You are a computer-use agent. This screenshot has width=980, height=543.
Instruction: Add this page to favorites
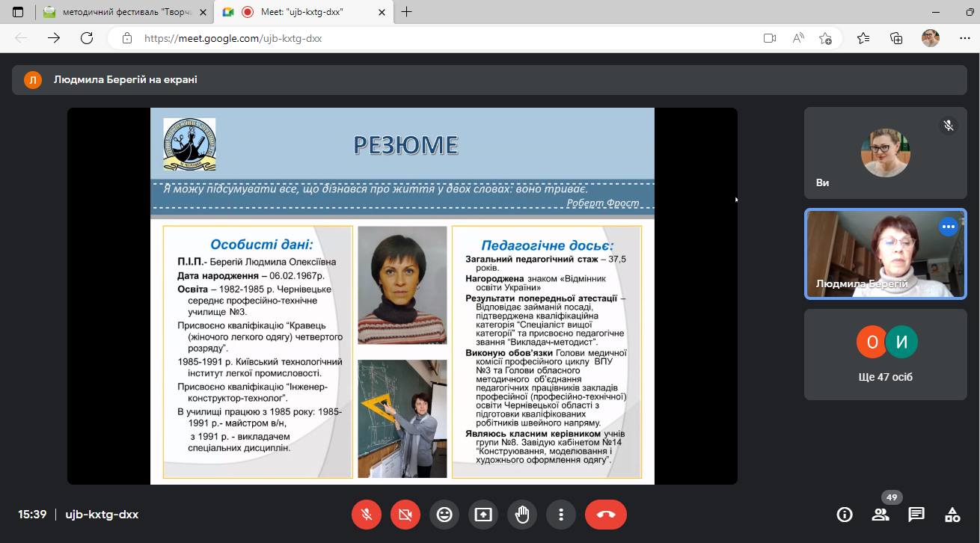pos(826,38)
